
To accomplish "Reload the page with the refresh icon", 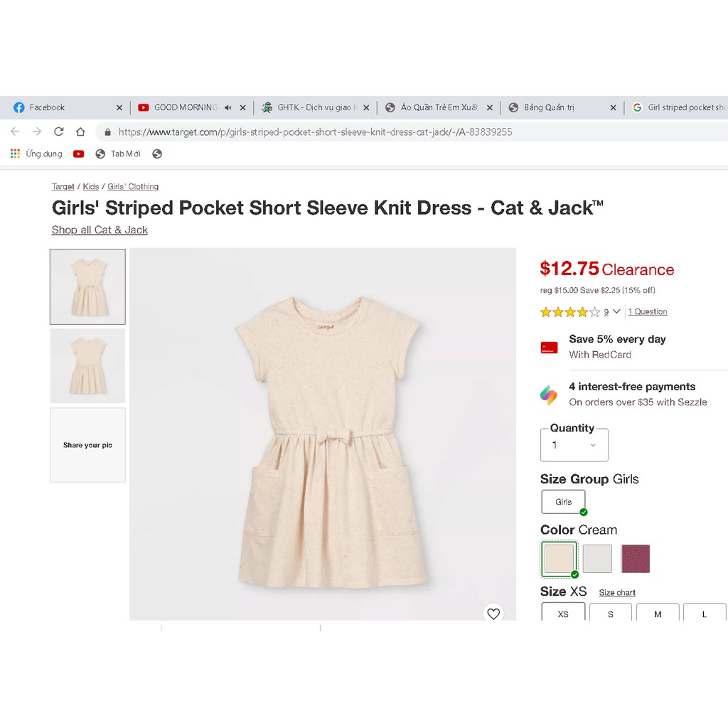I will click(58, 132).
